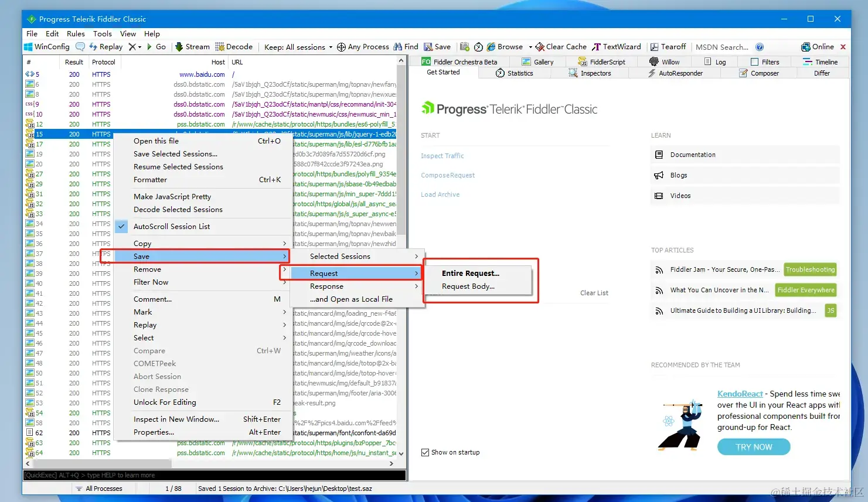The height and width of the screenshot is (502, 868).
Task: Open the Timeline tab
Action: tap(821, 62)
